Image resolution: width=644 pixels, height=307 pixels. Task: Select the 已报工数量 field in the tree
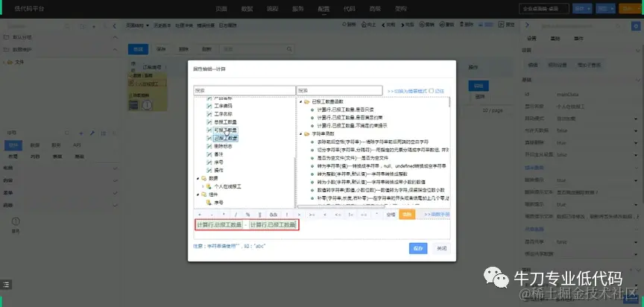(225, 139)
